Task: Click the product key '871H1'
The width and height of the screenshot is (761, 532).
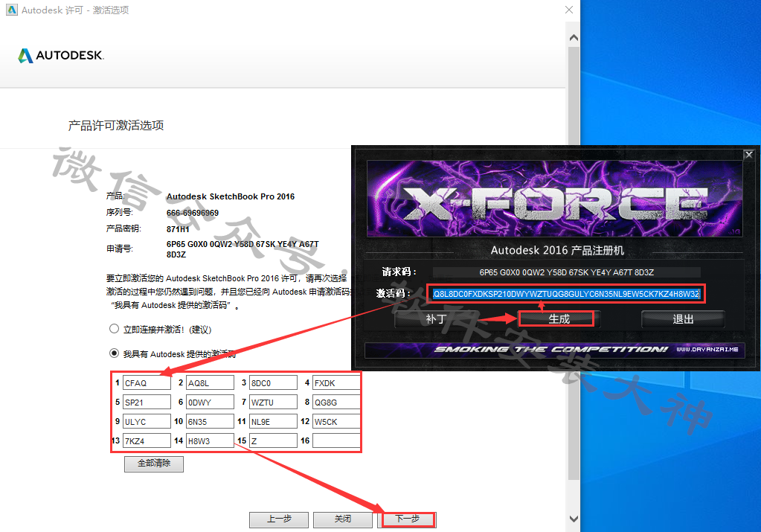Action: click(x=178, y=229)
